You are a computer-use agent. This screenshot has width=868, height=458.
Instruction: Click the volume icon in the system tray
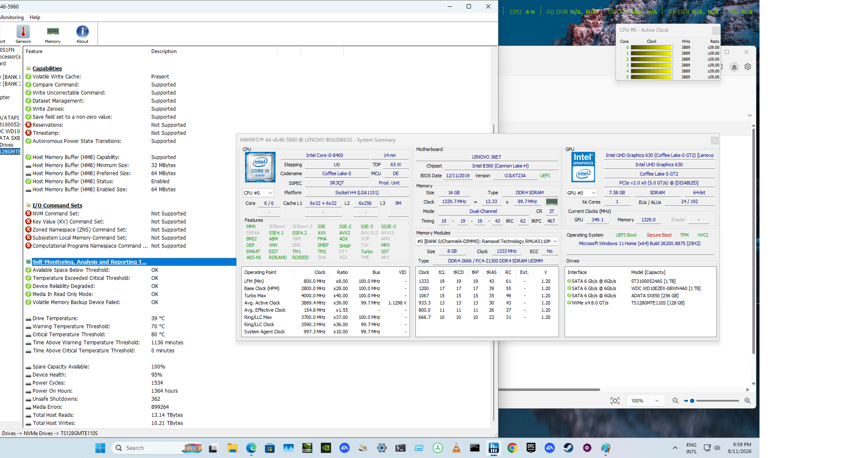click(x=717, y=448)
